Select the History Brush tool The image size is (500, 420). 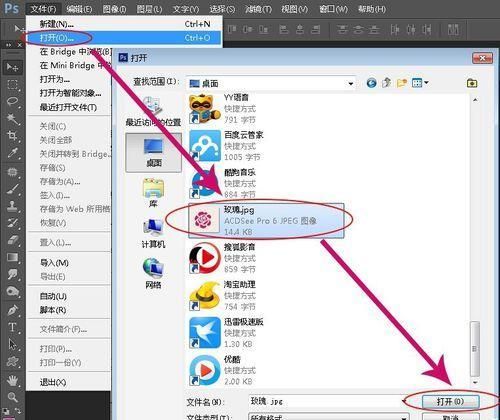coord(13,223)
